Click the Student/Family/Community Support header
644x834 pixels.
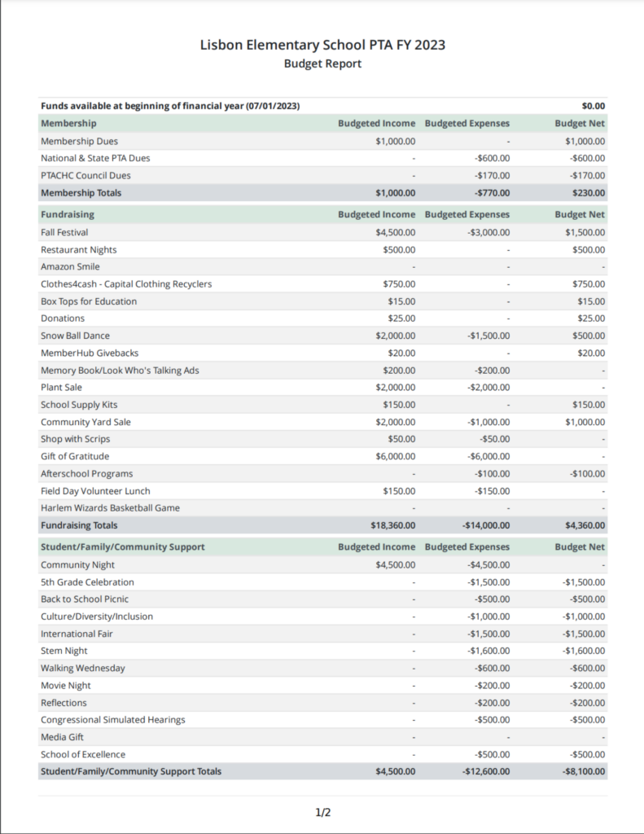pos(123,546)
